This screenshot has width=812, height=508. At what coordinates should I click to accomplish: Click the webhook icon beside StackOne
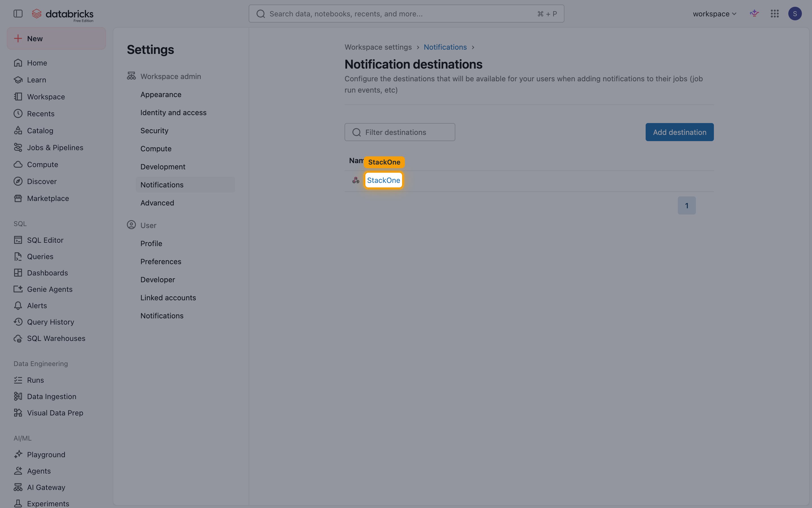tap(356, 180)
